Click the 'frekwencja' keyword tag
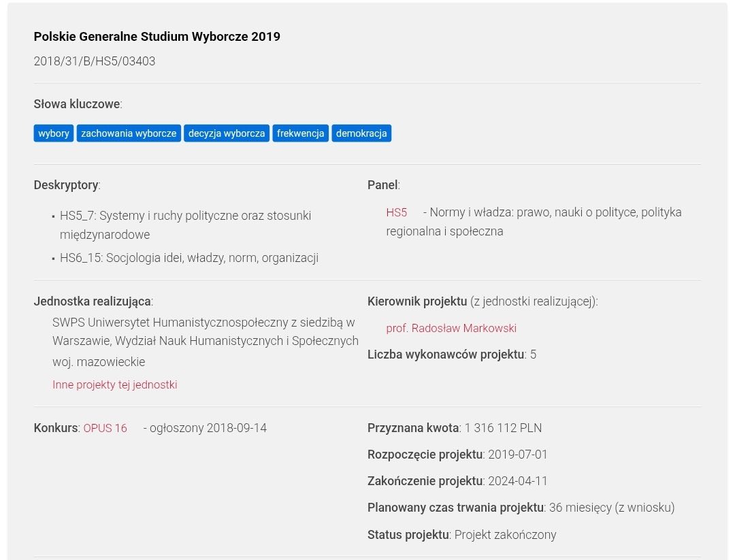Image resolution: width=735 pixels, height=560 pixels. click(x=301, y=133)
